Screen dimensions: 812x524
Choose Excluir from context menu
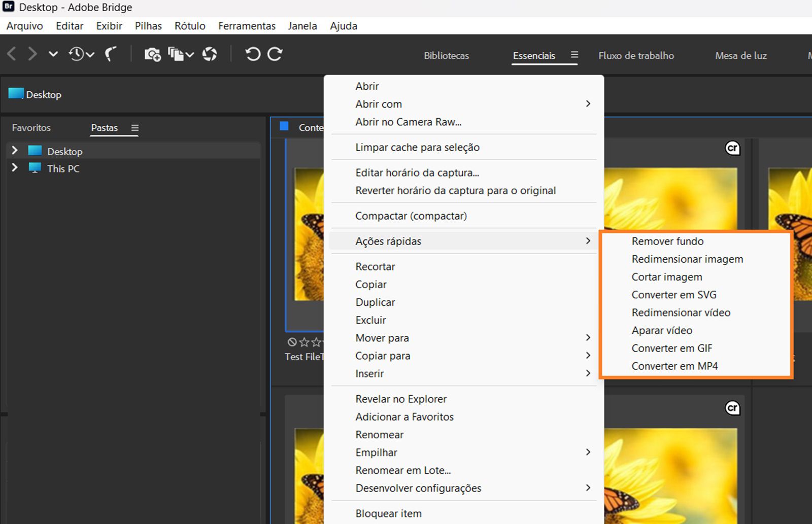click(x=464, y=320)
